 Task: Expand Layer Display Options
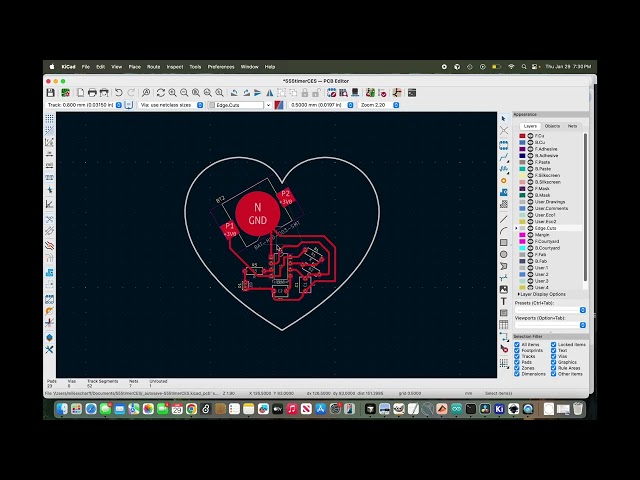542,294
